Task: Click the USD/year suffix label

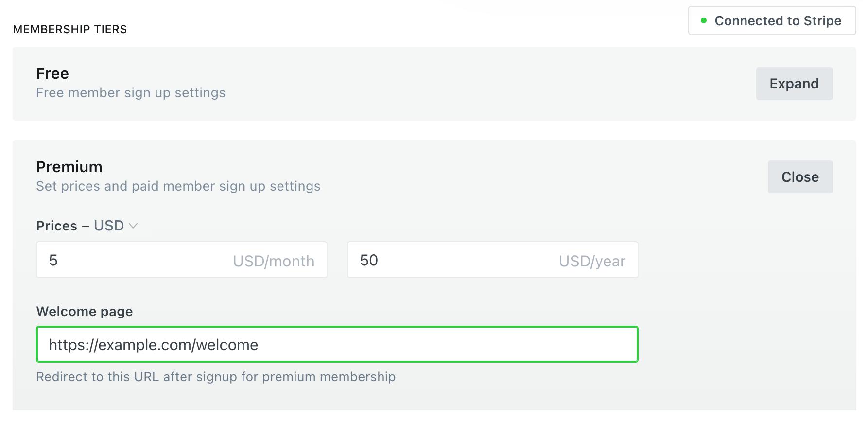Action: coord(591,261)
